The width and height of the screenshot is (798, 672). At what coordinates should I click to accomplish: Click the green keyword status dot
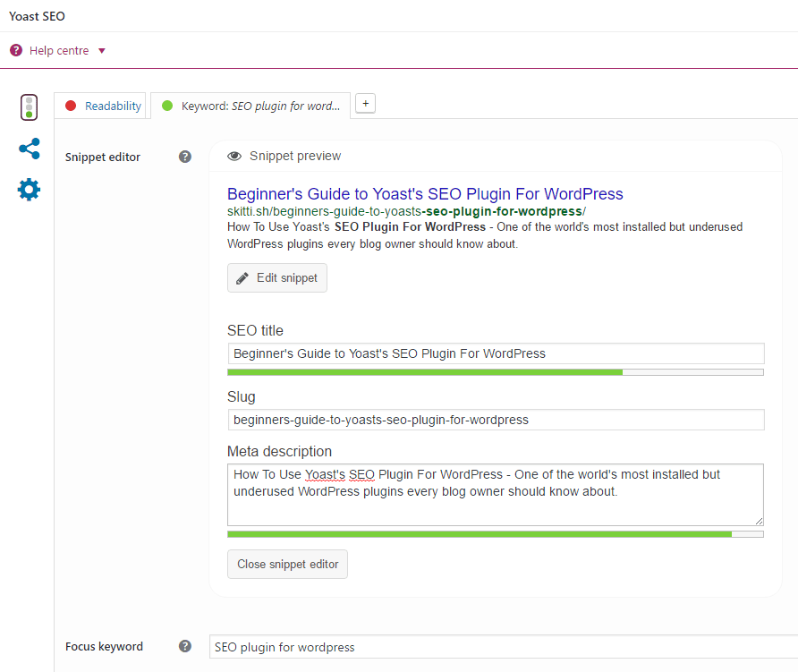(167, 106)
